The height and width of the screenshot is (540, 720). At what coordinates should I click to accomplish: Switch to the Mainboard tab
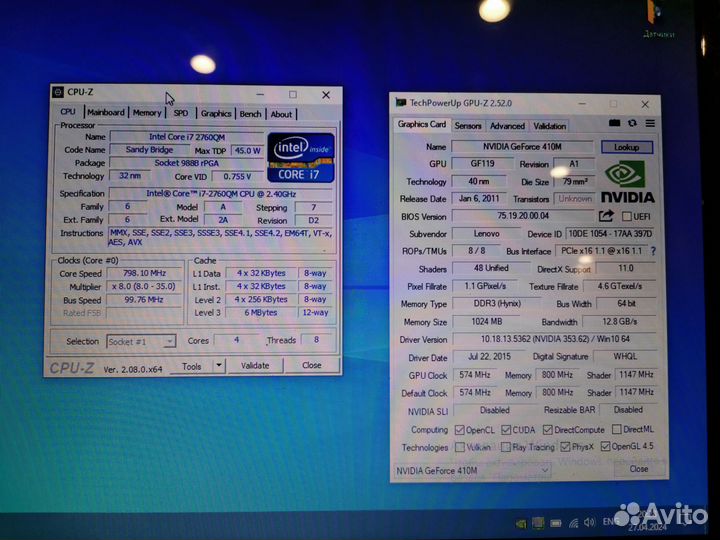(x=106, y=112)
